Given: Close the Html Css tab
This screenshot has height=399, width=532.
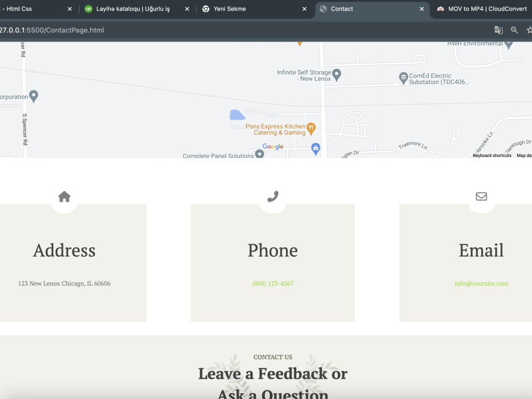Looking at the screenshot, I should pos(70,9).
